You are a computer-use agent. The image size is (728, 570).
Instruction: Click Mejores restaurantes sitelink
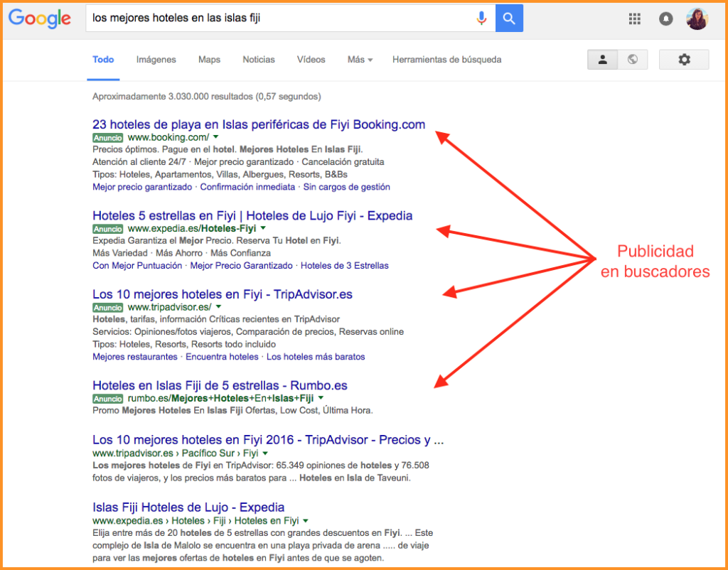pos(134,357)
